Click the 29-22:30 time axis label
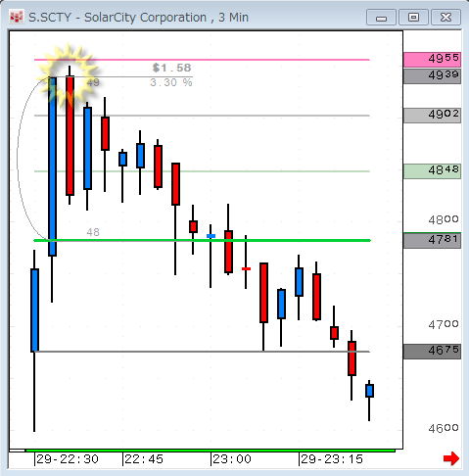Image resolution: width=469 pixels, height=476 pixels. 68,459
